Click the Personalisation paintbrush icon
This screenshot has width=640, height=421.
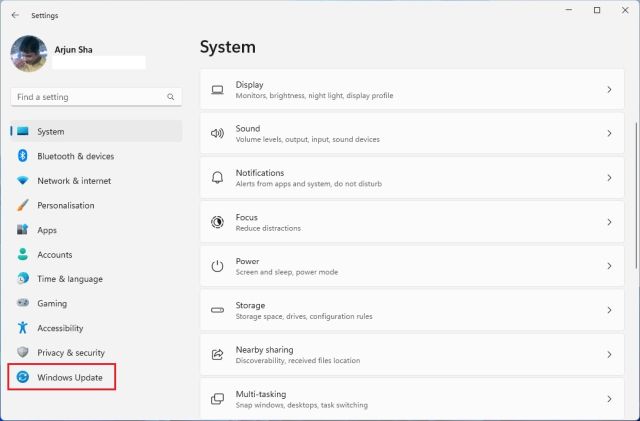23,205
